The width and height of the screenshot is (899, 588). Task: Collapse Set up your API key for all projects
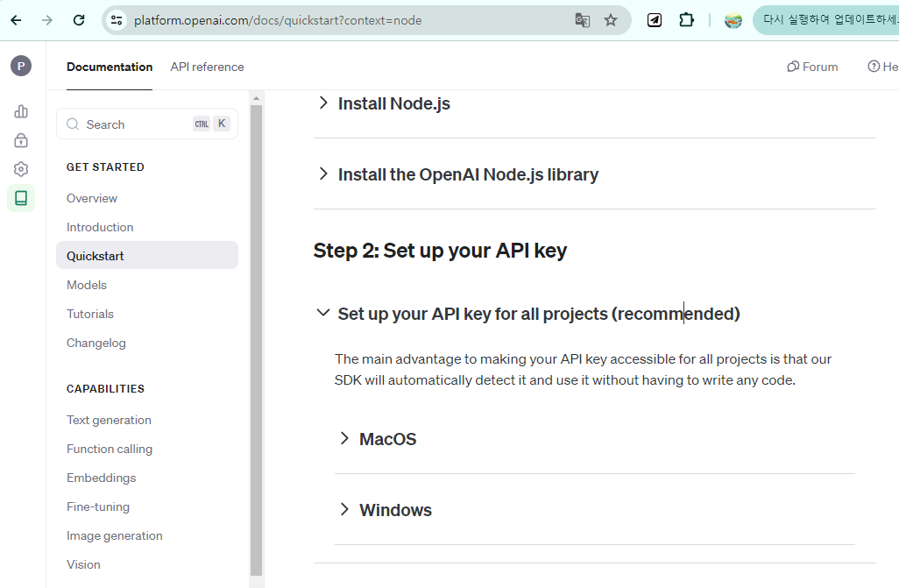point(323,313)
